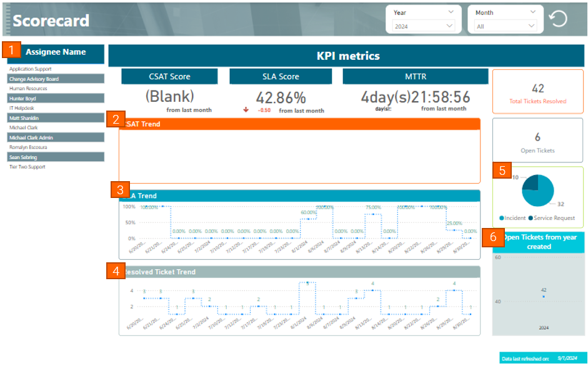Click the 42 data point for 2024
Screen dimensions: 588x366
pos(544,297)
